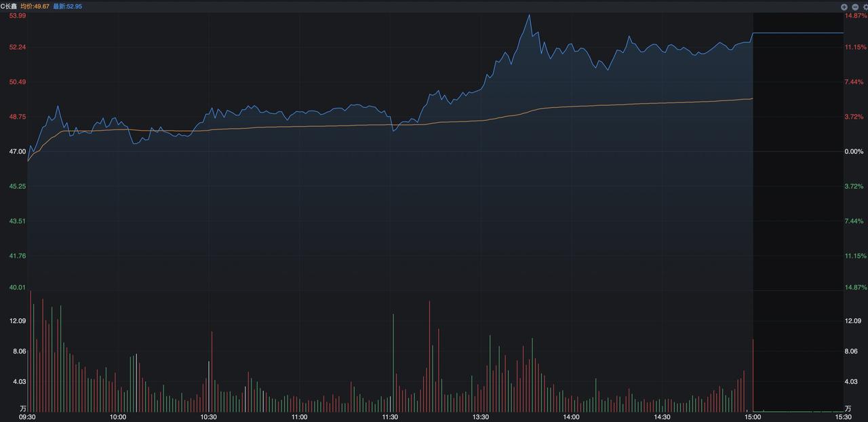Click the flat post-close price line segment
This screenshot has height=422, width=868.
pos(798,33)
